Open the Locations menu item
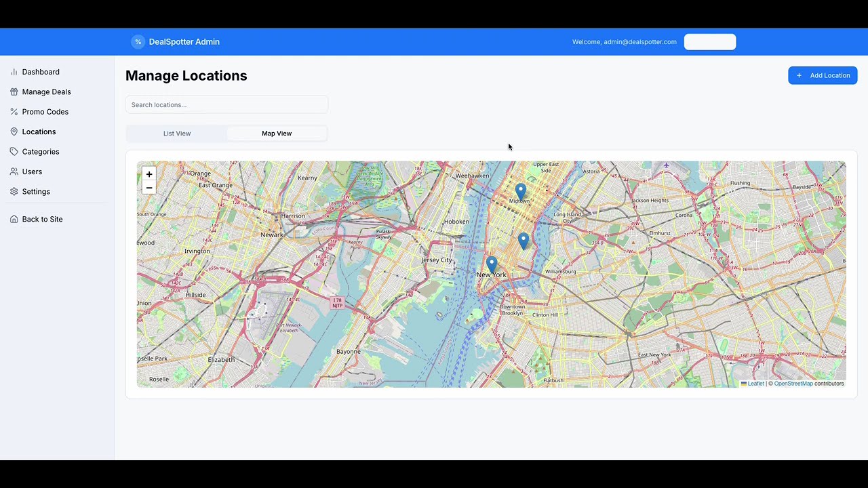The height and width of the screenshot is (488, 868). (39, 131)
